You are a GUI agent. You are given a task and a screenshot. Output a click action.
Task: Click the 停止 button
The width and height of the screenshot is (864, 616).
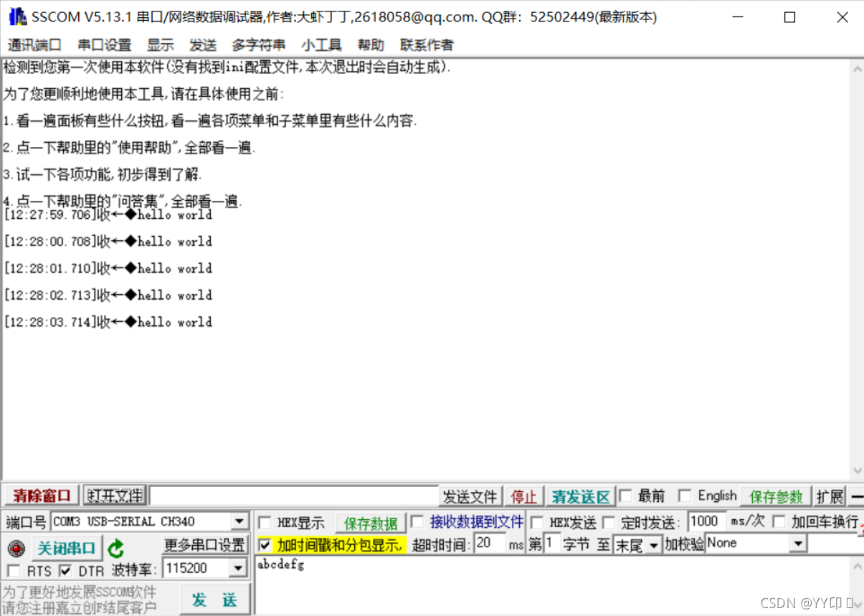523,496
